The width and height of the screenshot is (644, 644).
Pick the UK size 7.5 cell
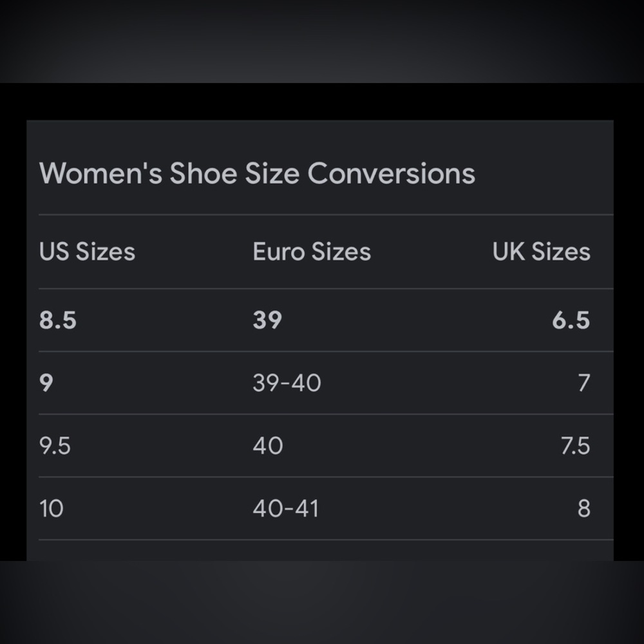[574, 446]
